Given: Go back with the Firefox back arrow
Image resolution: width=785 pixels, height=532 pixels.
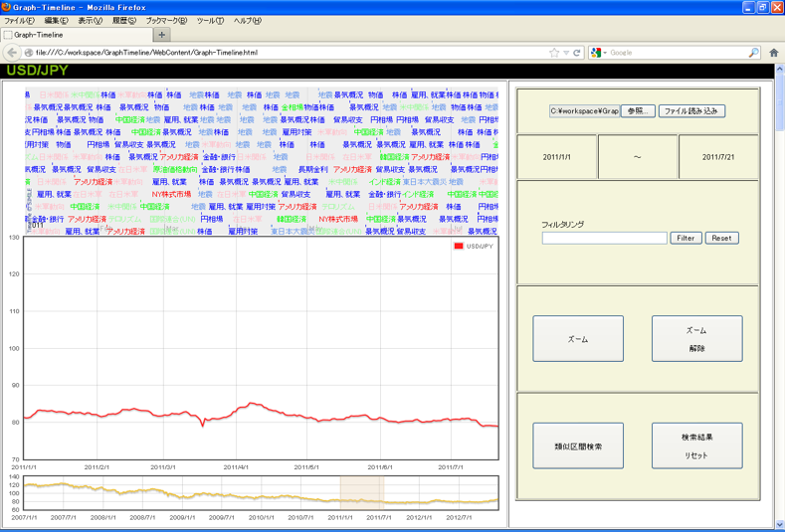Looking at the screenshot, I should click(12, 53).
